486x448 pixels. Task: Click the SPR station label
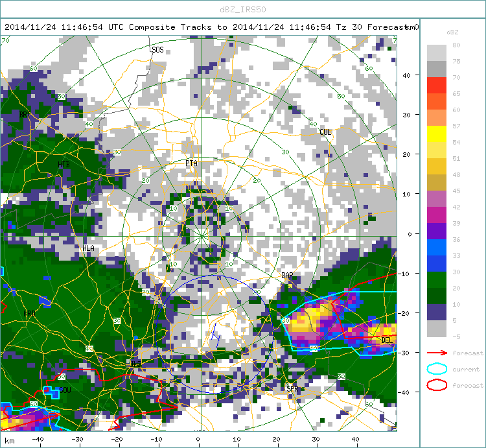point(292,388)
